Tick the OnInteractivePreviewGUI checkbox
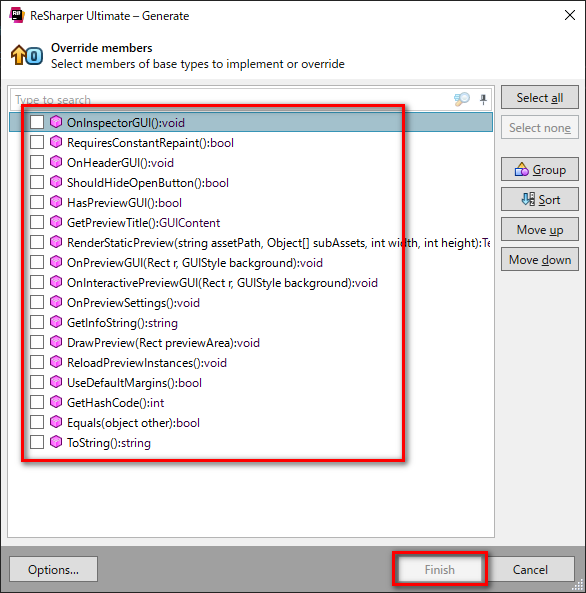The image size is (586, 593). point(37,282)
